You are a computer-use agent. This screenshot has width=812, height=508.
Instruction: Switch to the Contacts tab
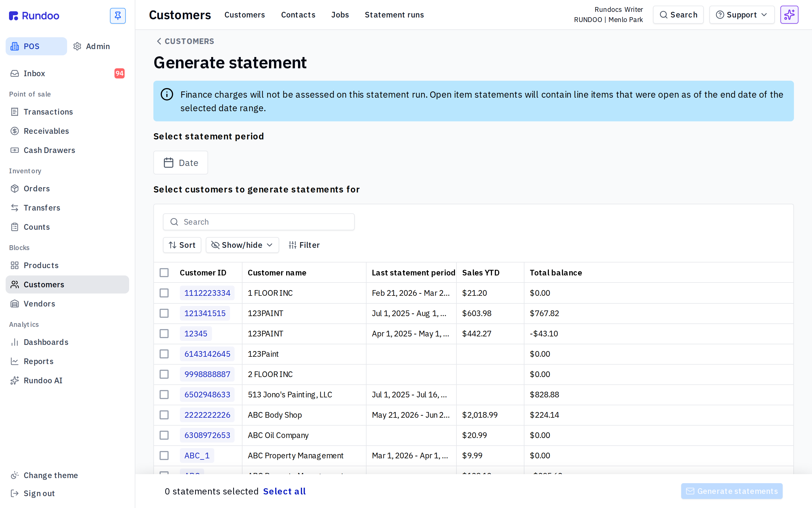pyautogui.click(x=298, y=15)
